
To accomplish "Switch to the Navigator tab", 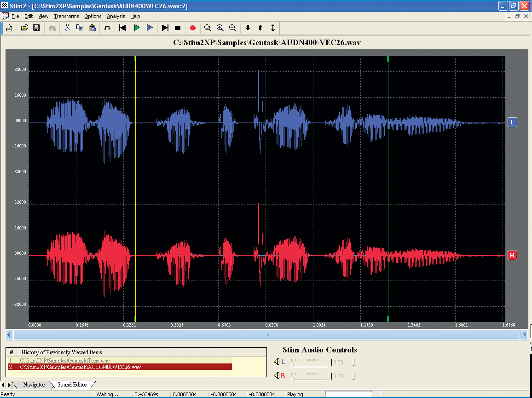I will point(34,385).
